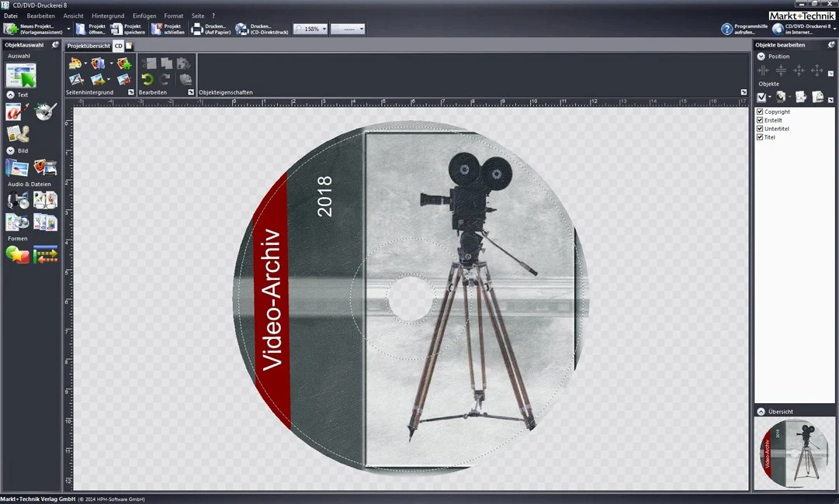Click the center vertically alignment icon
This screenshot has width=839, height=504.
click(x=782, y=70)
